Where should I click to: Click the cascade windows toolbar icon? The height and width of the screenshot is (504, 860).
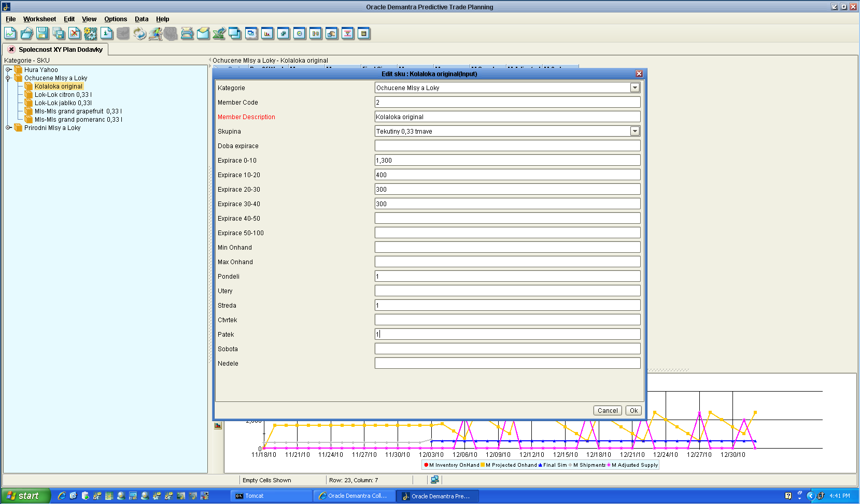coord(235,34)
